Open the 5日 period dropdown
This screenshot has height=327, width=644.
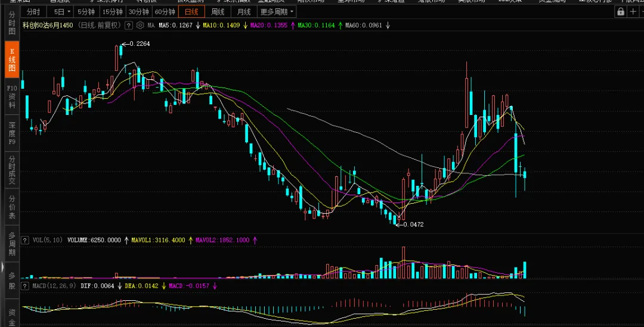tap(61, 12)
